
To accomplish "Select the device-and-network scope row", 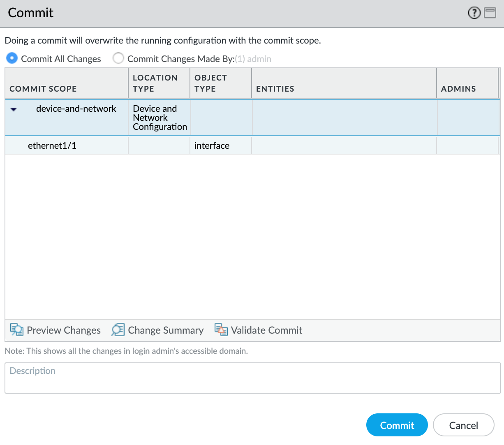I will click(x=76, y=109).
